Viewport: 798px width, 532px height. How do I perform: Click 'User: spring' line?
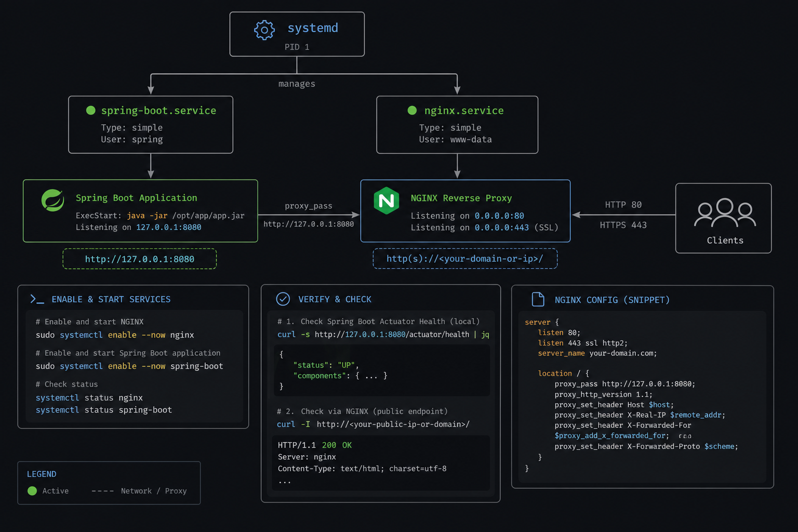[132, 140]
